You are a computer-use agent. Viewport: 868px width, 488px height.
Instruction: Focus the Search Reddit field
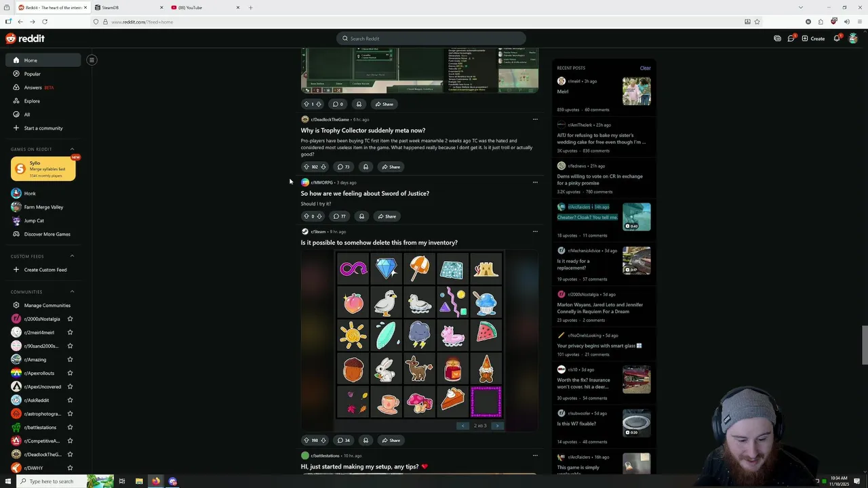click(431, 39)
